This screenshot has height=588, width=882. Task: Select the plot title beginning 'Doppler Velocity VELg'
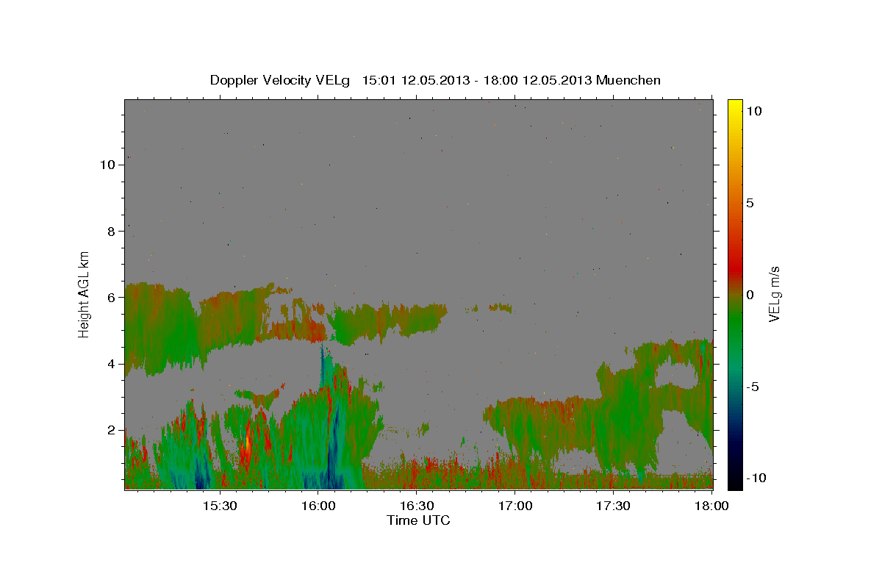click(435, 80)
